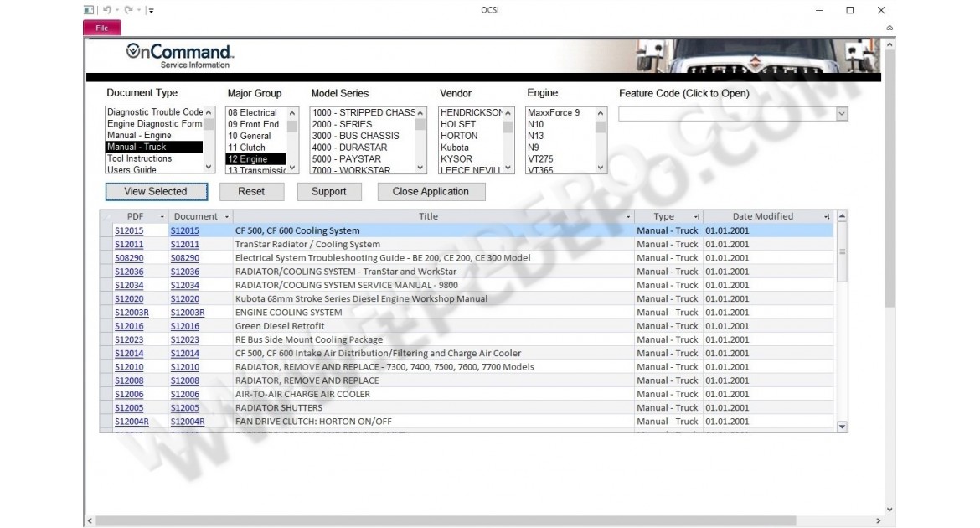980x528 pixels.
Task: Open the Customize Quick Access Toolbar arrow
Action: tap(152, 11)
